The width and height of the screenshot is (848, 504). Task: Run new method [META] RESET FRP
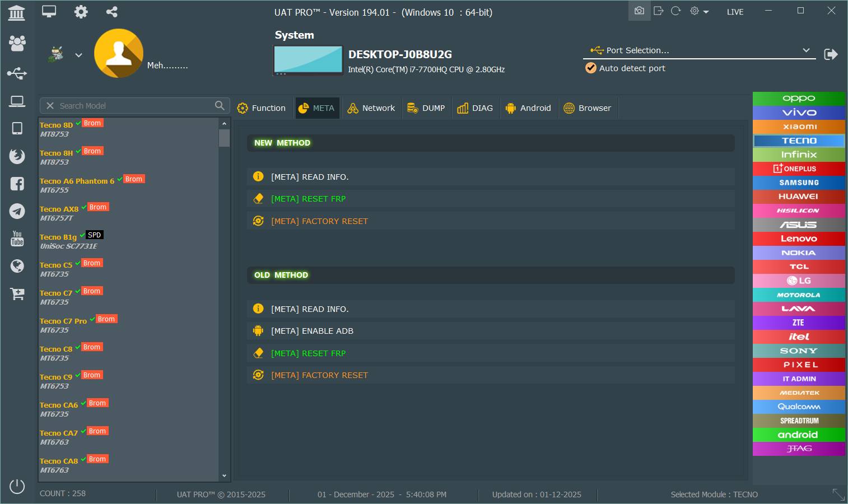point(308,199)
